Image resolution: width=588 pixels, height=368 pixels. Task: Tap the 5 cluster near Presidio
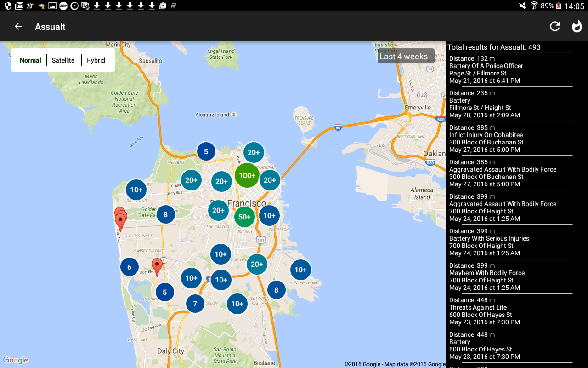[x=206, y=151]
